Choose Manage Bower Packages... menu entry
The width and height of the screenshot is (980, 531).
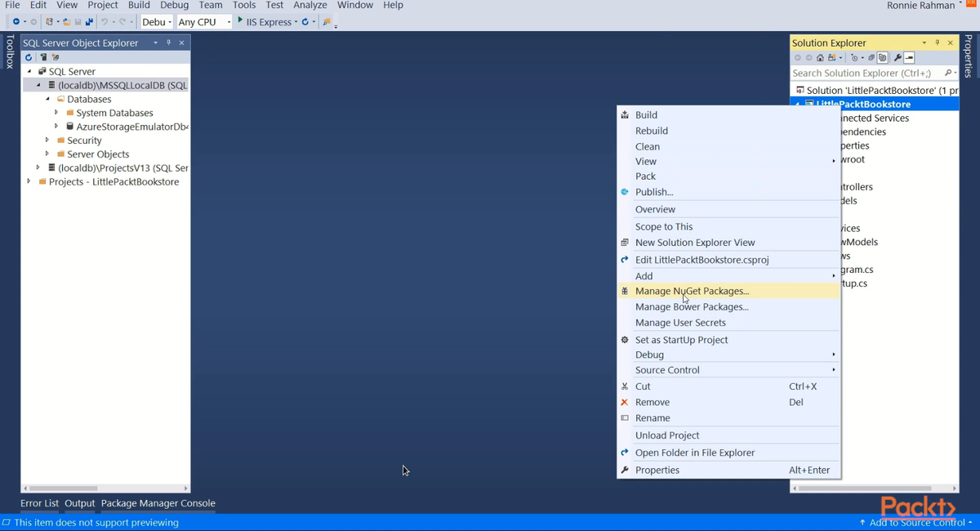692,307
